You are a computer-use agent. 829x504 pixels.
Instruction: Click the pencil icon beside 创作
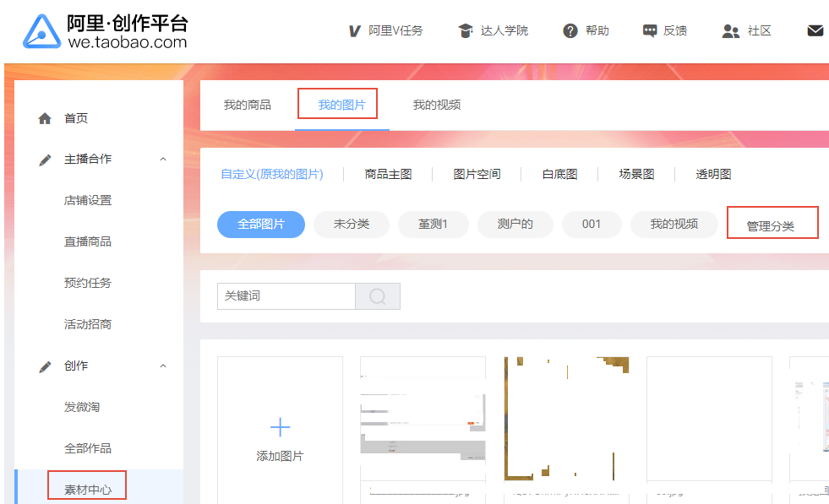pos(45,366)
